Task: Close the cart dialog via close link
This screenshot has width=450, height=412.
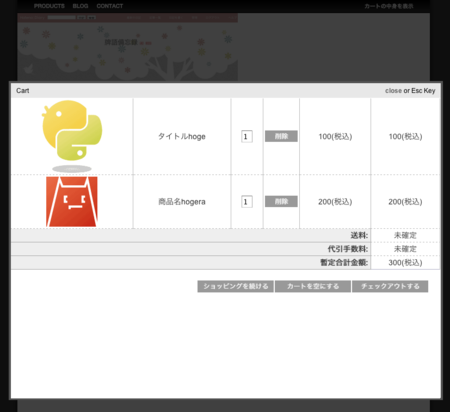Action: click(393, 91)
